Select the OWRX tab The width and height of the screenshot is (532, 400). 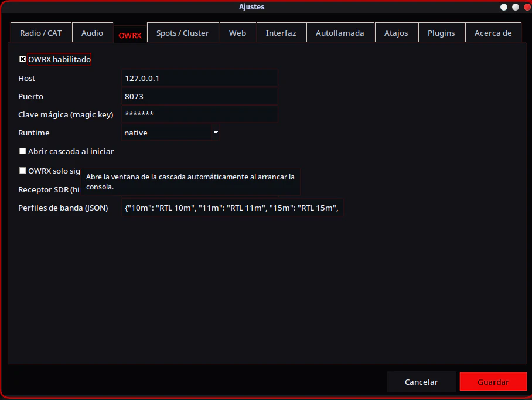[x=130, y=35]
